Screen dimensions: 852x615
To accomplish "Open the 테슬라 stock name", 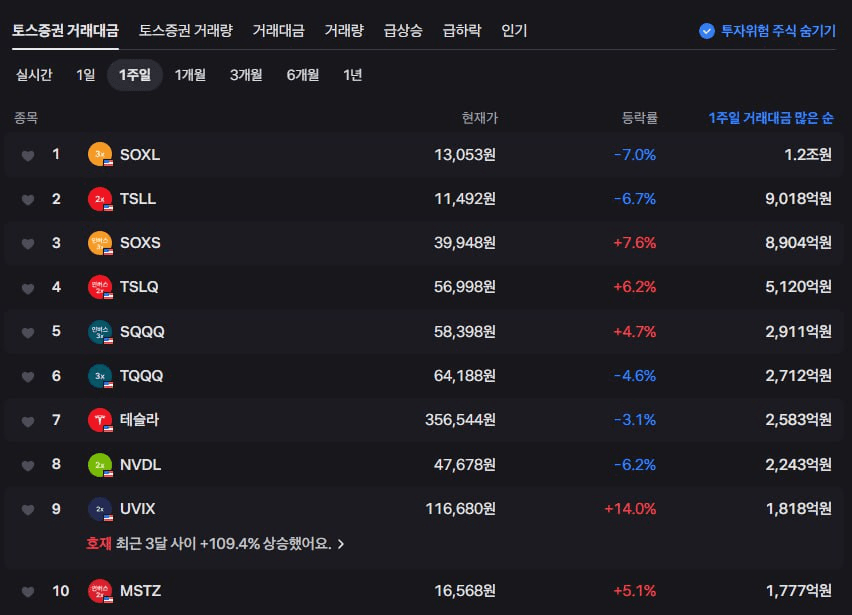I will click(x=139, y=419).
